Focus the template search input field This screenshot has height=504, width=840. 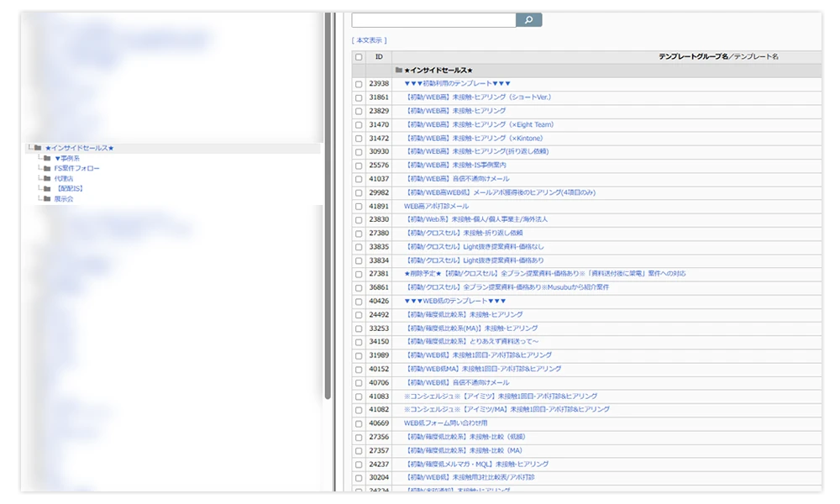pyautogui.click(x=433, y=19)
